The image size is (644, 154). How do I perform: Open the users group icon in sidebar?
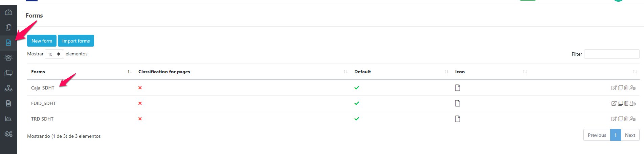[8, 58]
